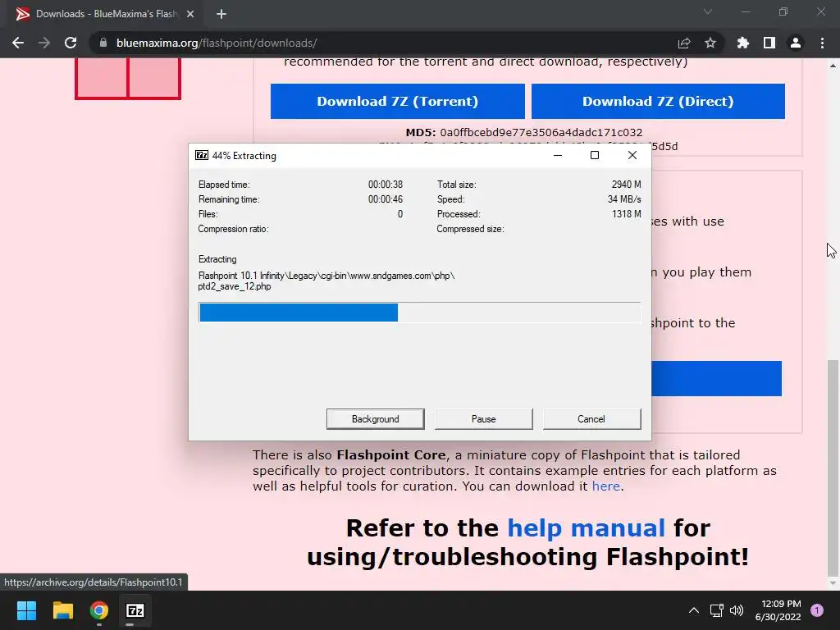Close the 7-Zip extracting dialog
The width and height of the screenshot is (840, 630).
coord(632,155)
